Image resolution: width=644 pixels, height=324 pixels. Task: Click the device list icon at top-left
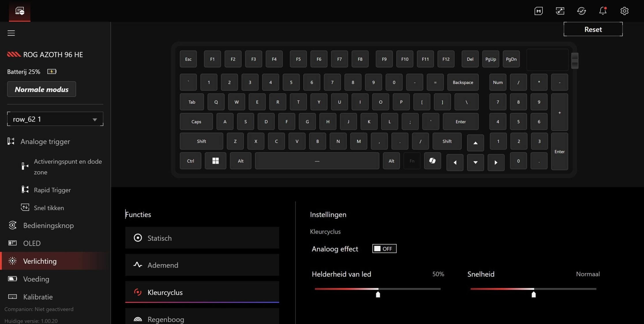tap(20, 11)
